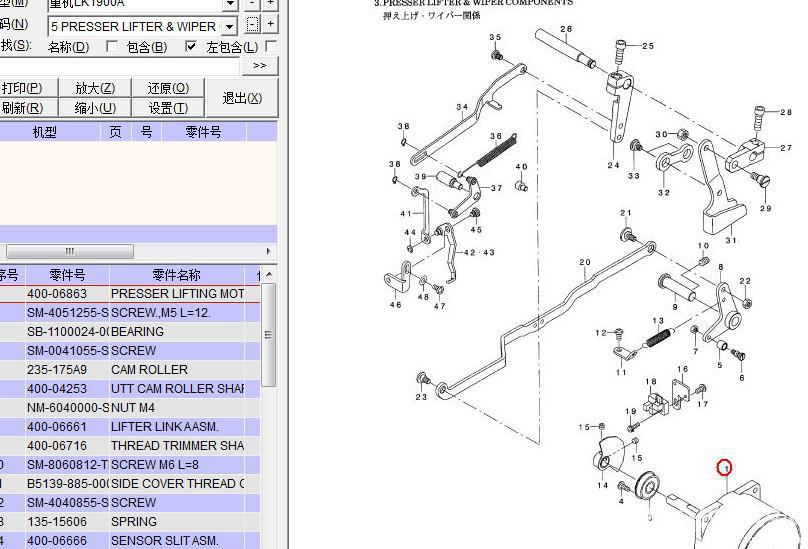
Task: Click part number 28 in diagram
Action: [x=786, y=112]
